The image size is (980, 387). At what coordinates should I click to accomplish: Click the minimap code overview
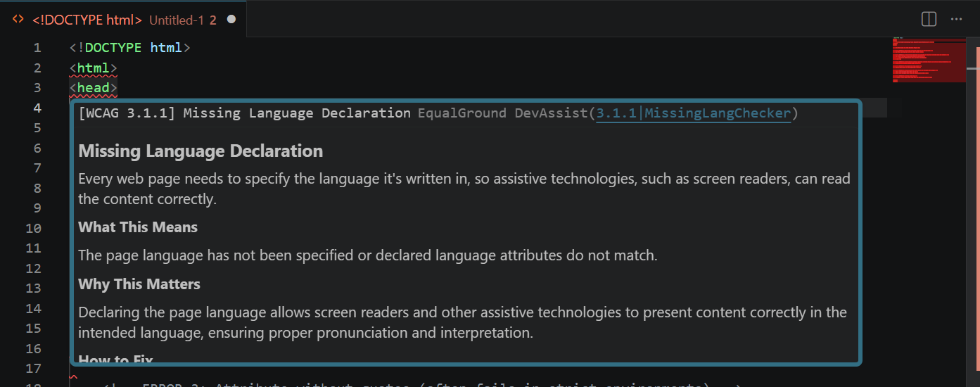[x=929, y=61]
